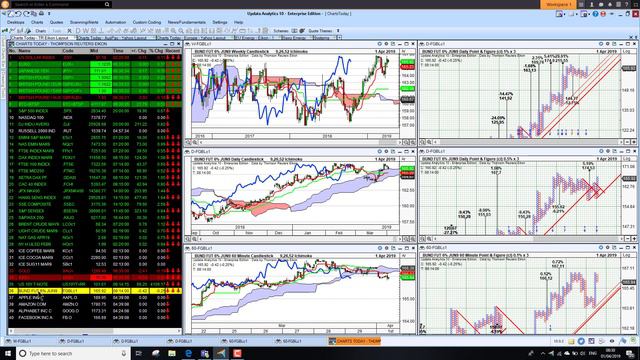The height and width of the screenshot is (360, 640).
Task: Open Task View on the taskbar
Action: click(x=139, y=353)
